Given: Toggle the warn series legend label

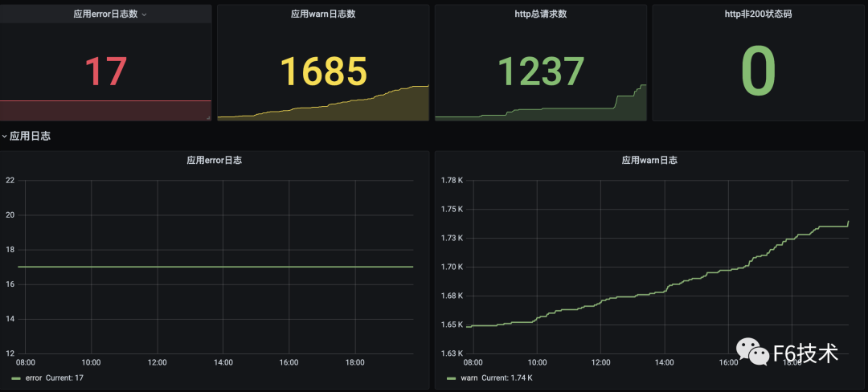Looking at the screenshot, I should coord(469,378).
